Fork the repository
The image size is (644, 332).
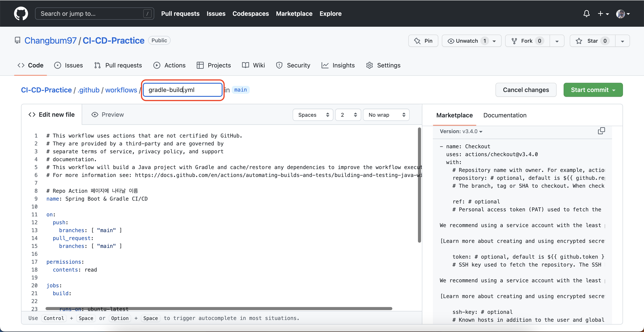tap(527, 41)
